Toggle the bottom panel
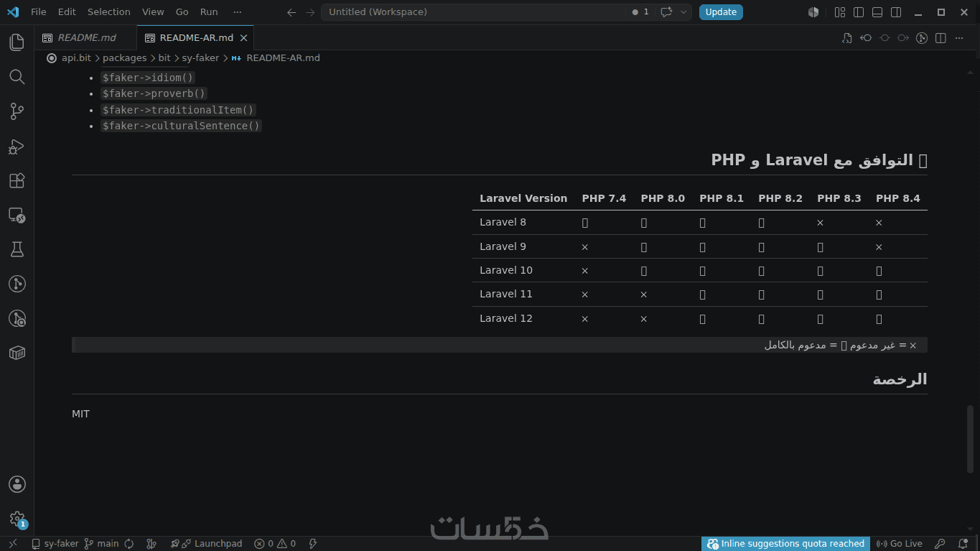Screen dimensions: 980x551 point(877,12)
